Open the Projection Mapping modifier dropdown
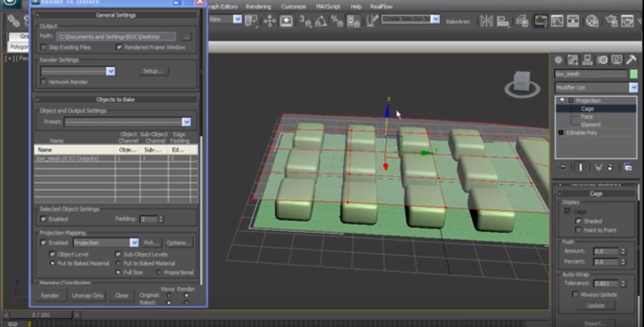Screen dimensions: 644x327 [x=134, y=243]
